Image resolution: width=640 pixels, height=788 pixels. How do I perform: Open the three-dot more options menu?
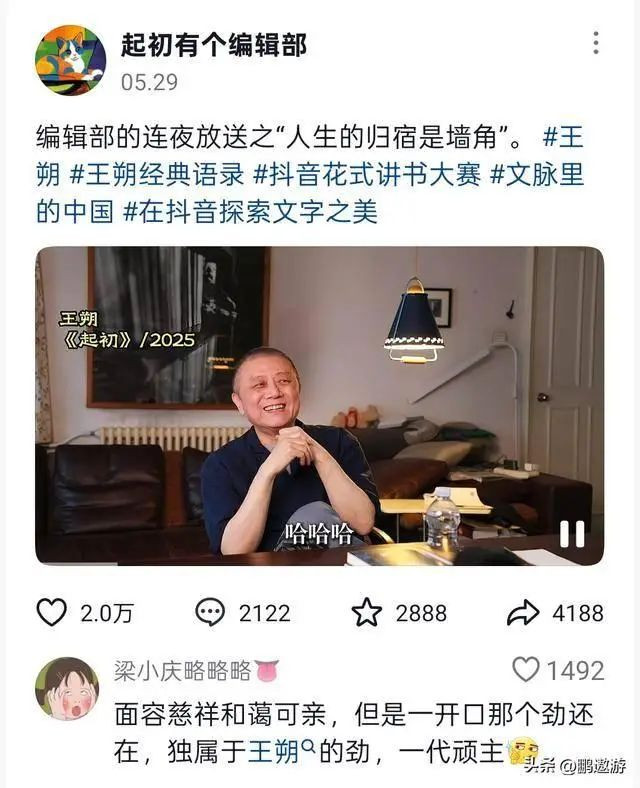click(595, 43)
